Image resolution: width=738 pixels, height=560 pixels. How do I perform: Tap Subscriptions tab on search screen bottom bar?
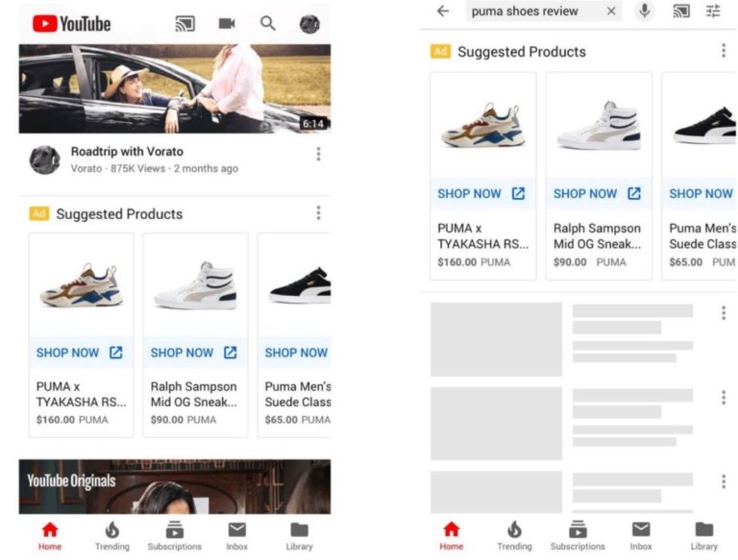(578, 536)
